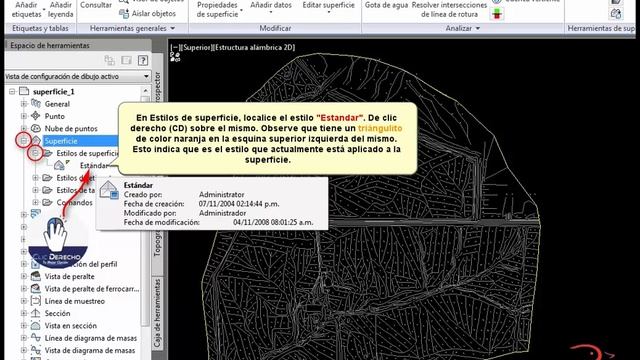Select Vista de peralte de ferrocarr... item
This screenshot has width=640, height=360.
91,289
